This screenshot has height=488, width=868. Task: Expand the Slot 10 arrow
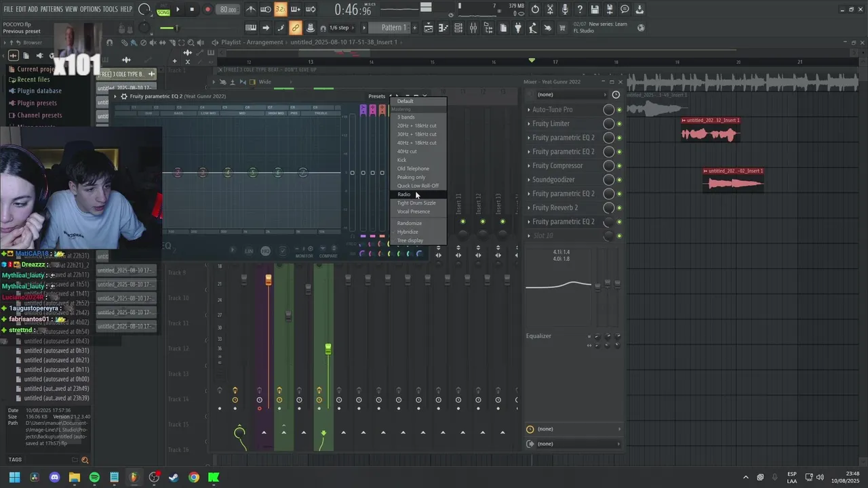pyautogui.click(x=529, y=236)
